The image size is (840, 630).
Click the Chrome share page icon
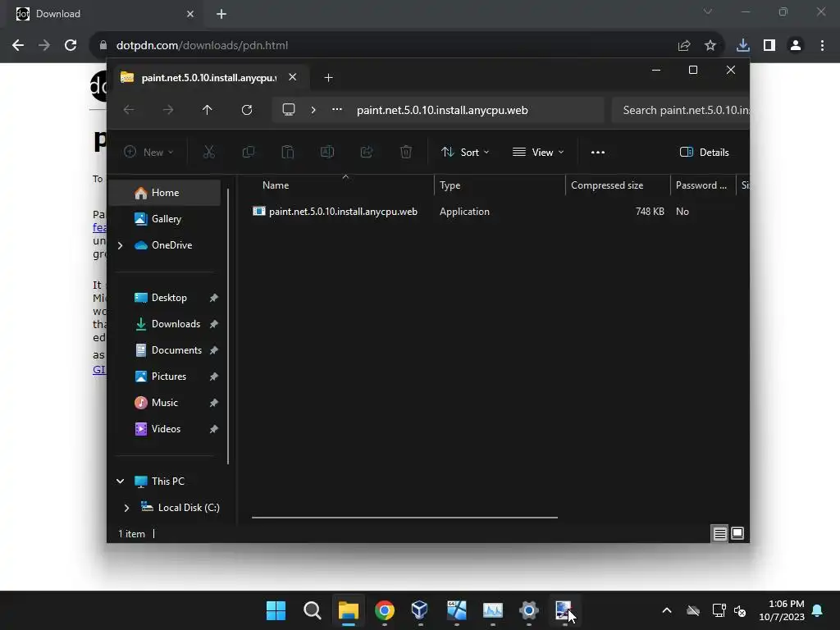click(x=684, y=46)
